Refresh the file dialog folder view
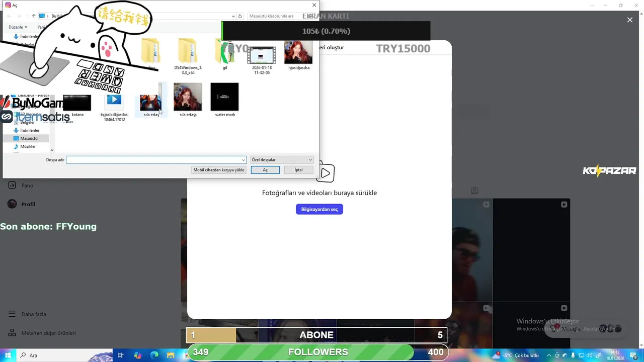The height and width of the screenshot is (362, 644). click(240, 16)
